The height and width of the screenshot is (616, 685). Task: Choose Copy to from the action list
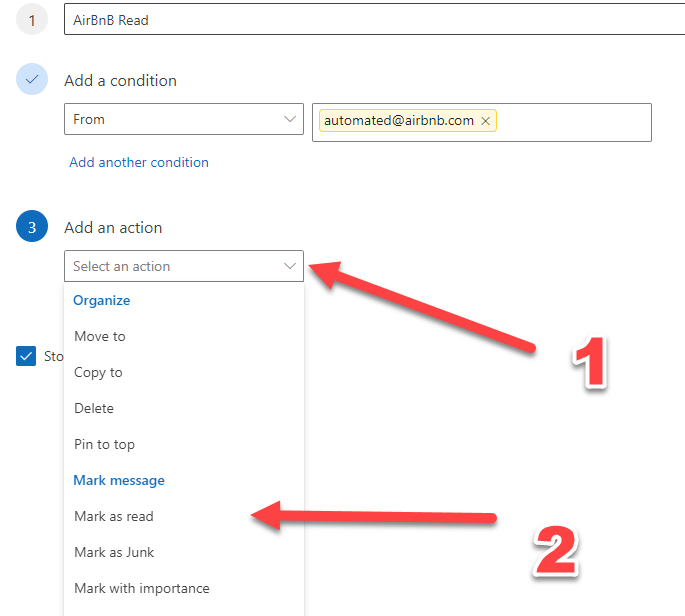coord(98,373)
